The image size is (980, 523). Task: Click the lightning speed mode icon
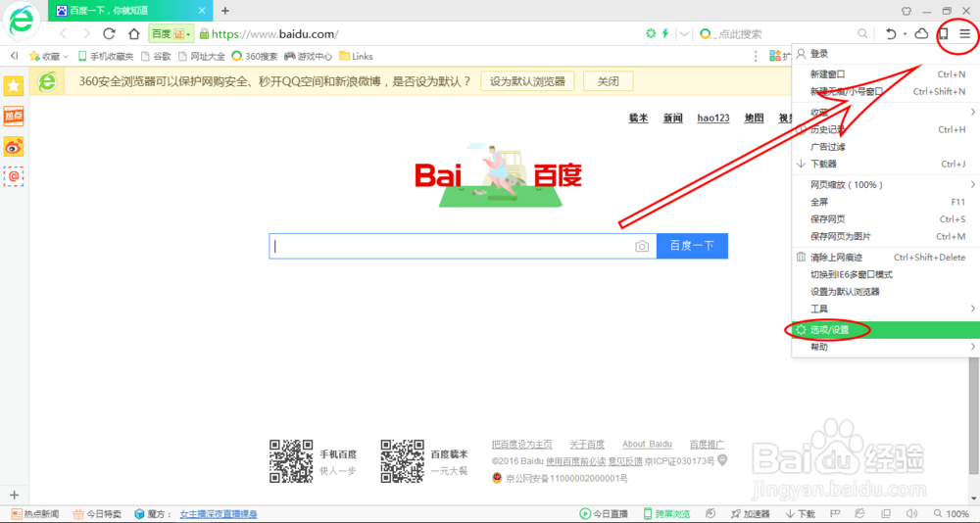pyautogui.click(x=665, y=33)
